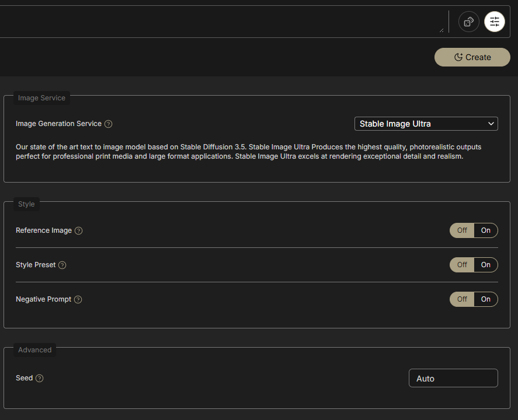Click the Negative Prompt help icon
Image resolution: width=518 pixels, height=420 pixels.
pos(78,299)
